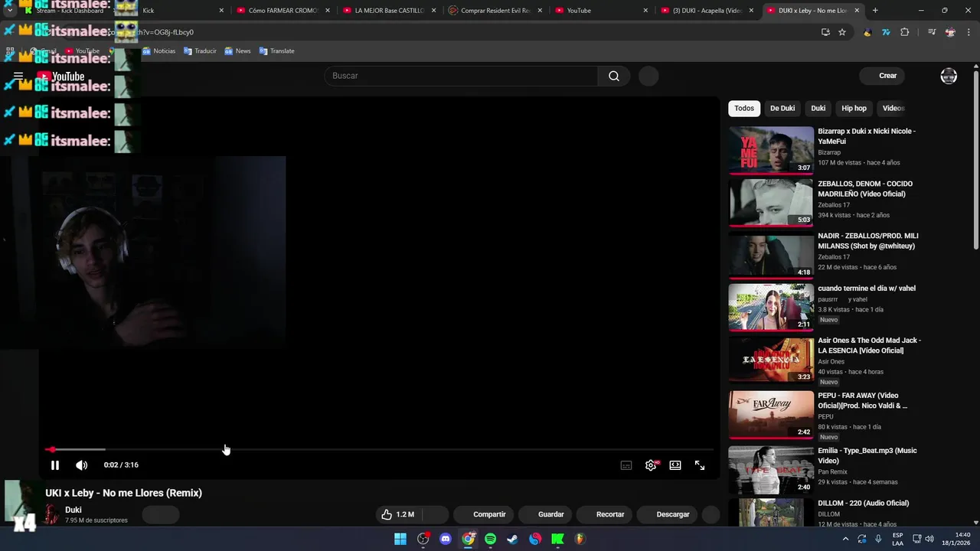Open Steam from the taskbar
Image resolution: width=980 pixels, height=551 pixels.
(513, 539)
